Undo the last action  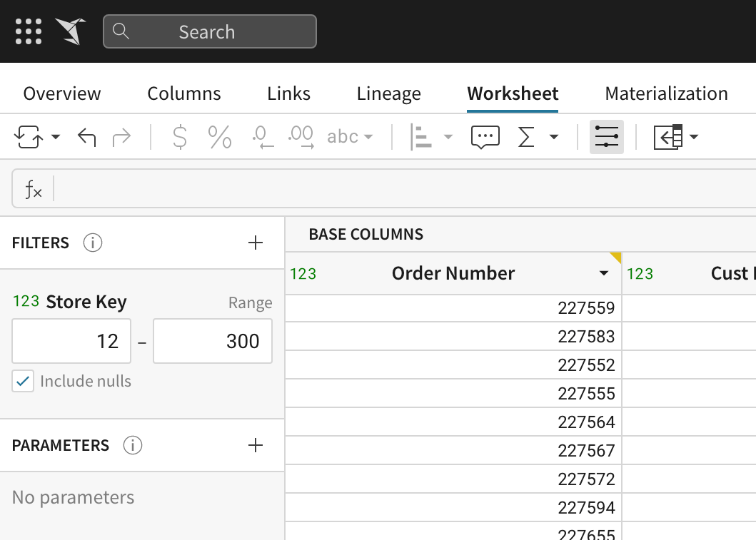[87, 137]
